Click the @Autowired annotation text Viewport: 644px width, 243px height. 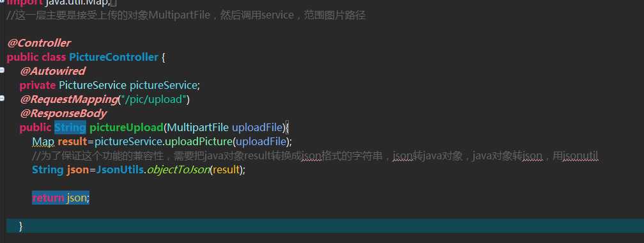point(52,71)
